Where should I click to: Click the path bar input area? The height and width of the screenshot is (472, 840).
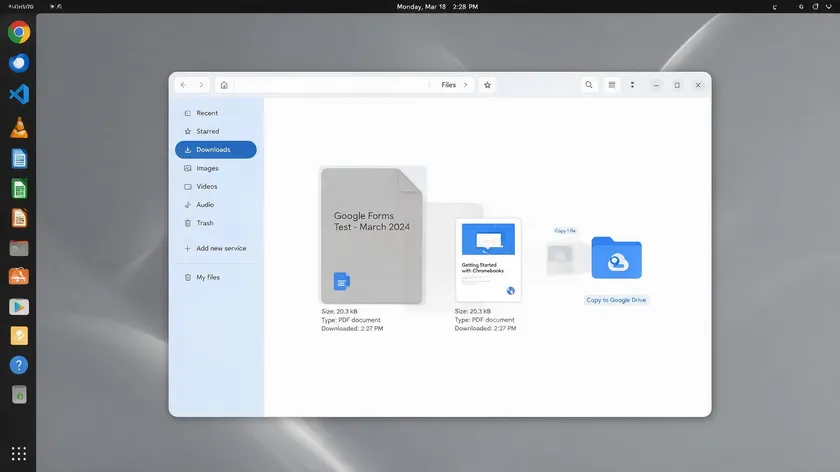[x=331, y=85]
